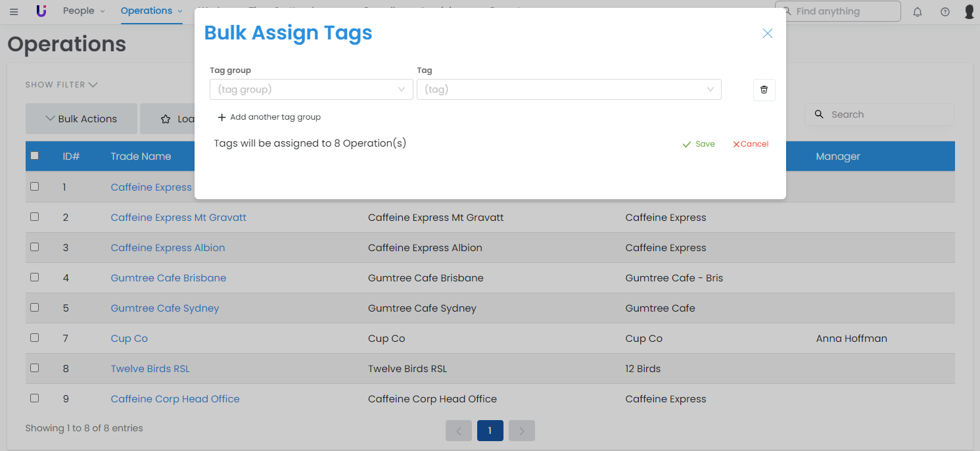Screen dimensions: 980x451
Task: Open the Tag group dropdown
Action: pyautogui.click(x=311, y=89)
